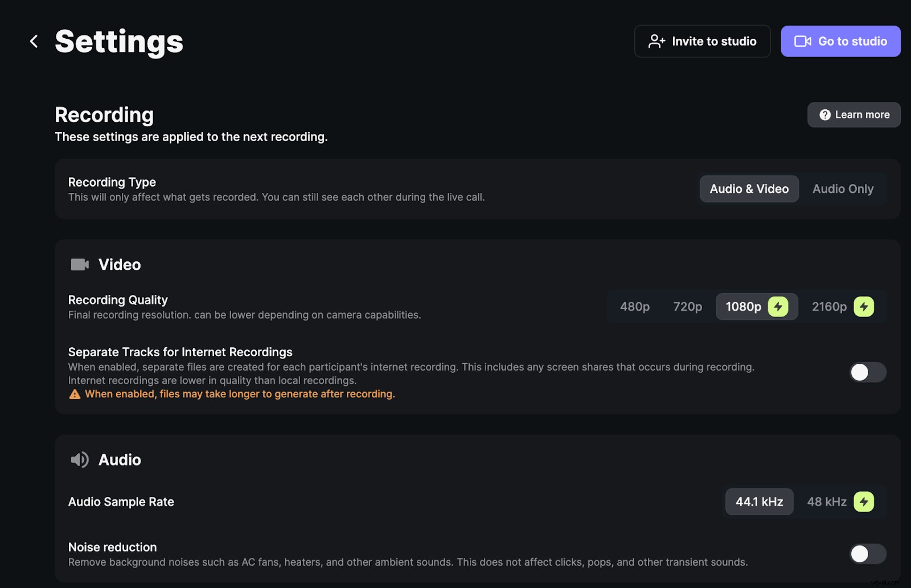Click the back arrow beside Settings

click(34, 41)
